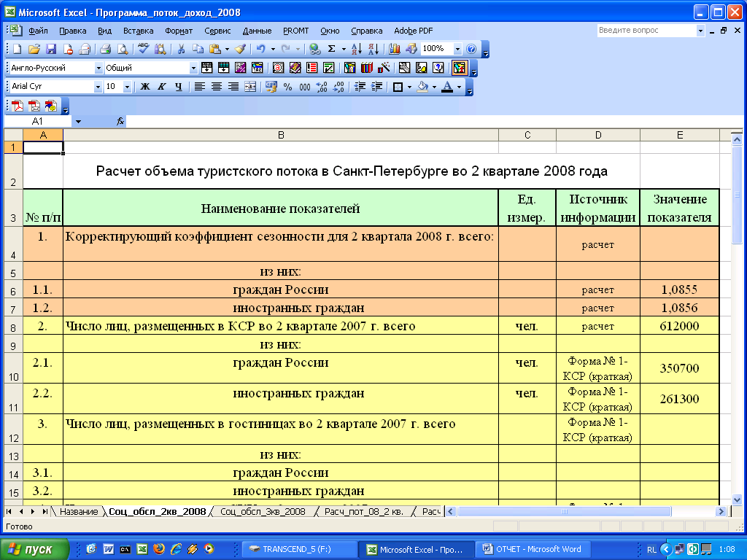Image resolution: width=747 pixels, height=560 pixels.
Task: Click the vertical scrollbar down arrow
Action: click(737, 499)
